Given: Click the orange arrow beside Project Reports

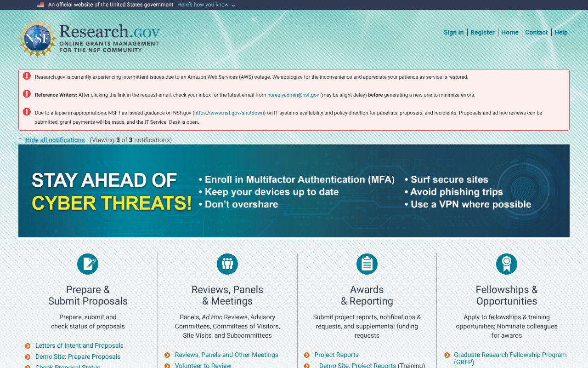Looking at the screenshot, I should click(x=306, y=355).
